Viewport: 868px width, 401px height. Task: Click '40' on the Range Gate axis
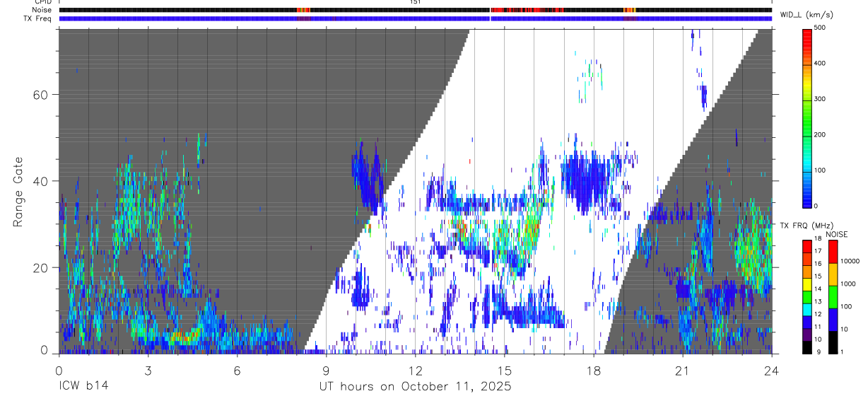click(41, 181)
